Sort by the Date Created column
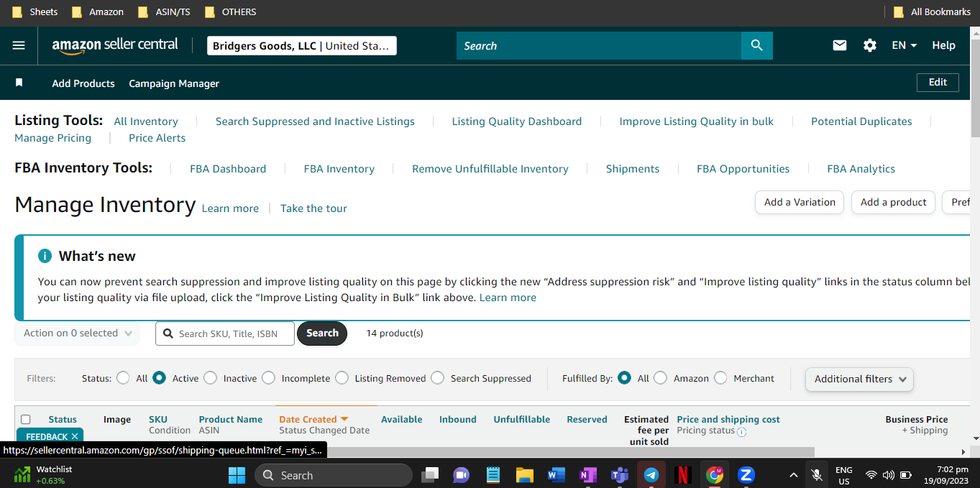 tap(313, 419)
